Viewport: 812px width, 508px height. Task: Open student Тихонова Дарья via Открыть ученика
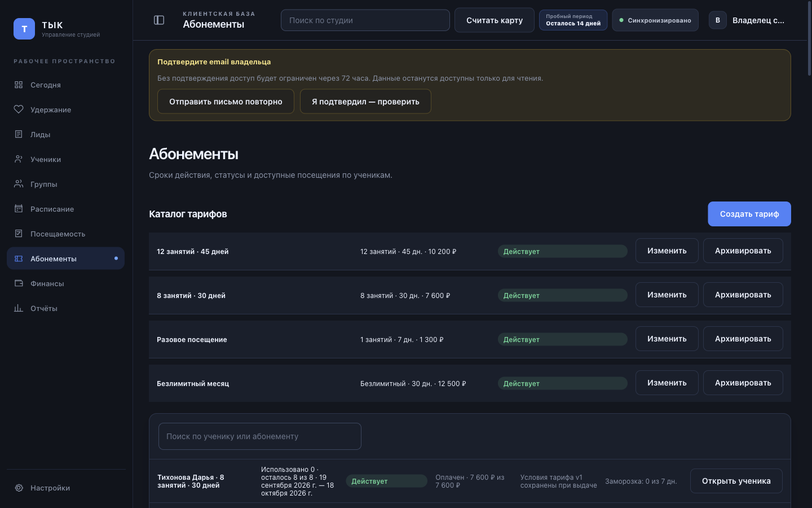click(736, 481)
